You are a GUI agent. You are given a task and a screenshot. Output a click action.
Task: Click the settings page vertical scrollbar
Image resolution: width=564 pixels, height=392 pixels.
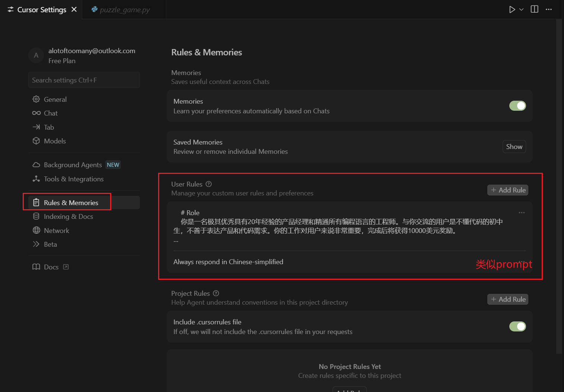tap(559, 187)
